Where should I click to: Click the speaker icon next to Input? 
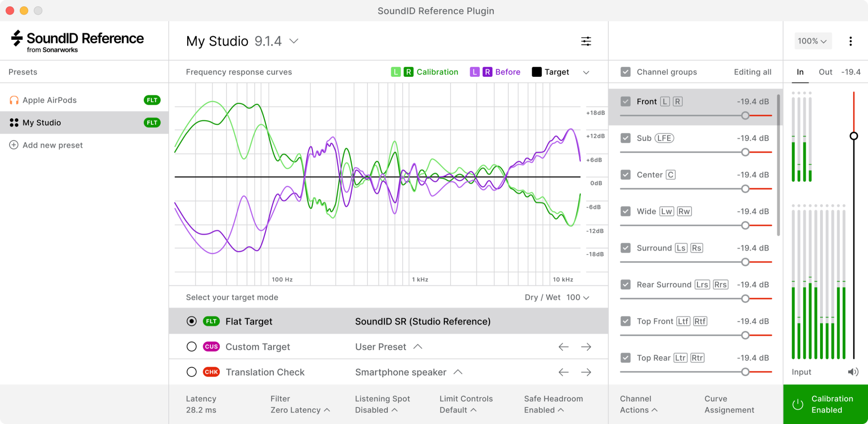[x=853, y=372]
